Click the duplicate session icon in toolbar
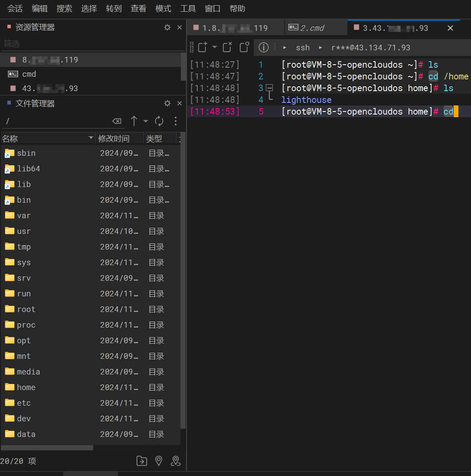This screenshot has width=471, height=476. pos(244,47)
